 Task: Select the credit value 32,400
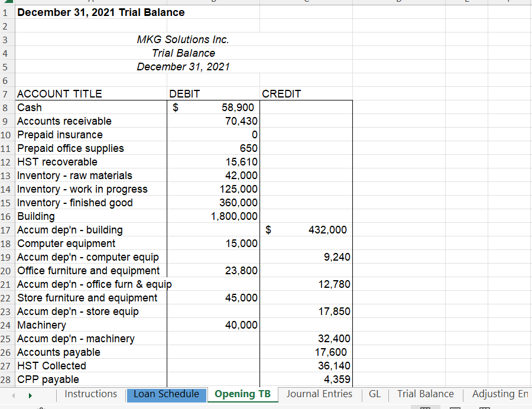(x=306, y=339)
